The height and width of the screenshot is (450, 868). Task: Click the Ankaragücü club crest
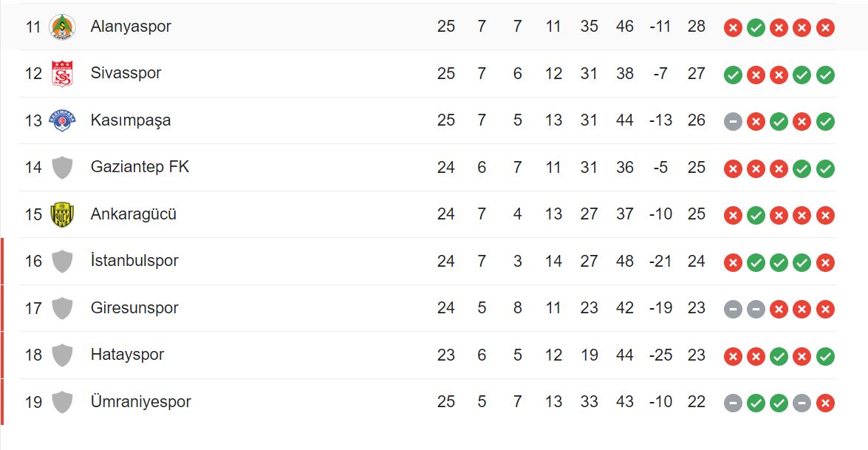pyautogui.click(x=62, y=214)
